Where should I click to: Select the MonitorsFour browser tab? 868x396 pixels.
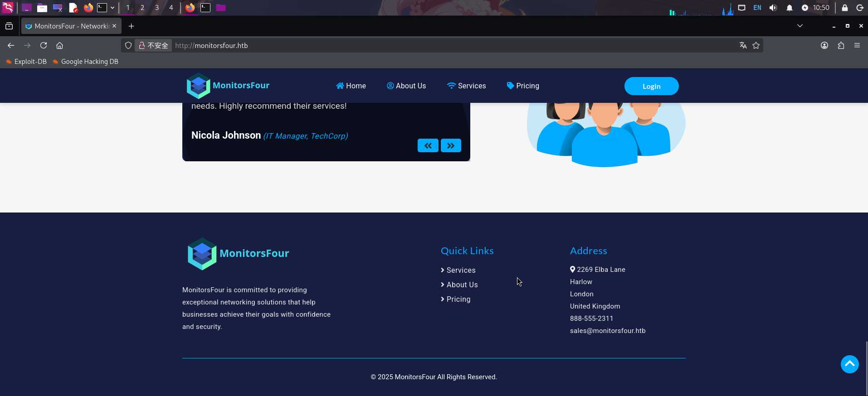coord(71,26)
